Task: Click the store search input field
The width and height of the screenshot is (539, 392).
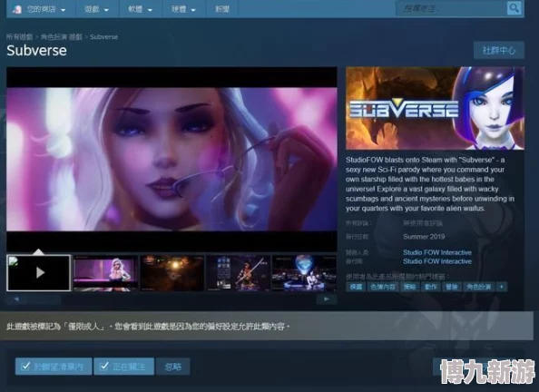Action: (x=451, y=8)
